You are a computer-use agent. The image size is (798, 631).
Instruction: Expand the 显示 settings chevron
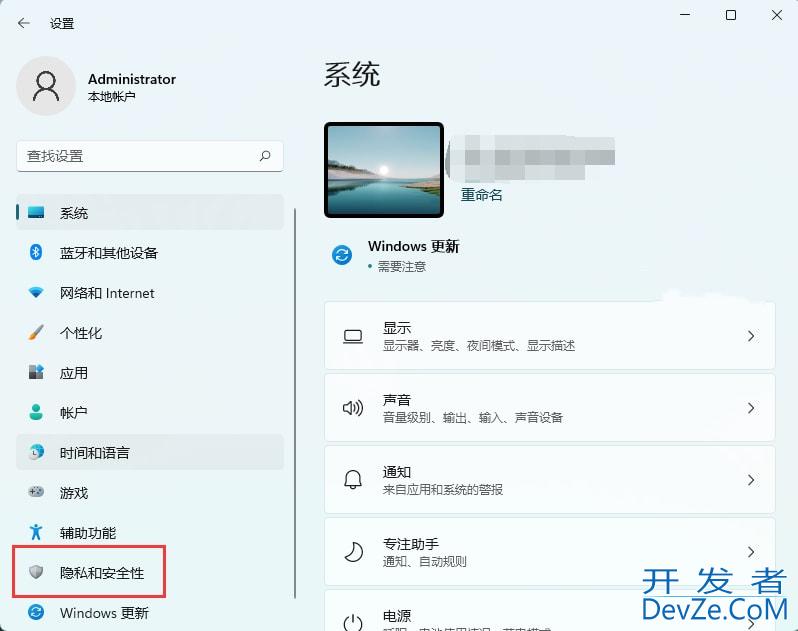tap(751, 336)
